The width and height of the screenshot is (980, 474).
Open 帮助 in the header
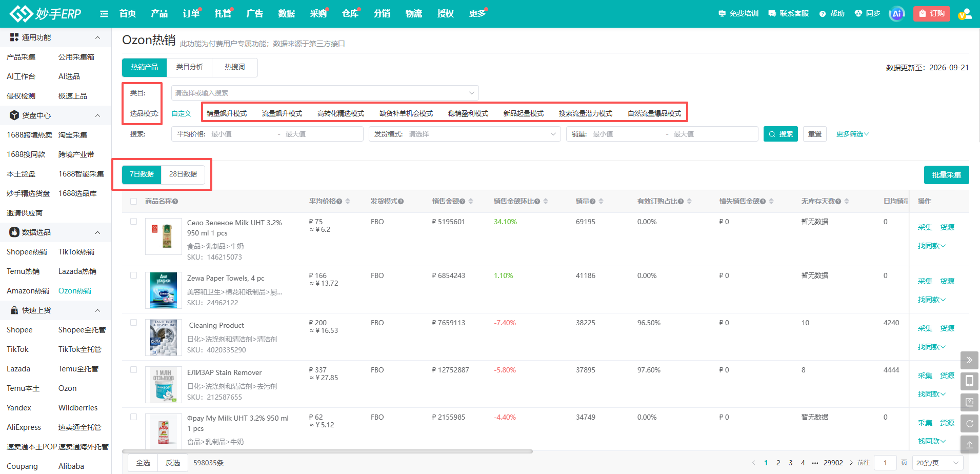pyautogui.click(x=832, y=14)
